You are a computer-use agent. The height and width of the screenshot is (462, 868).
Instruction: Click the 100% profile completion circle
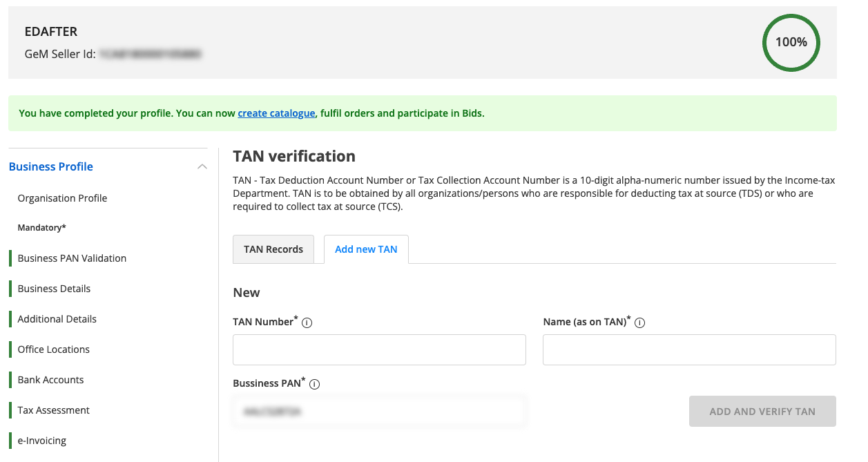tap(791, 42)
